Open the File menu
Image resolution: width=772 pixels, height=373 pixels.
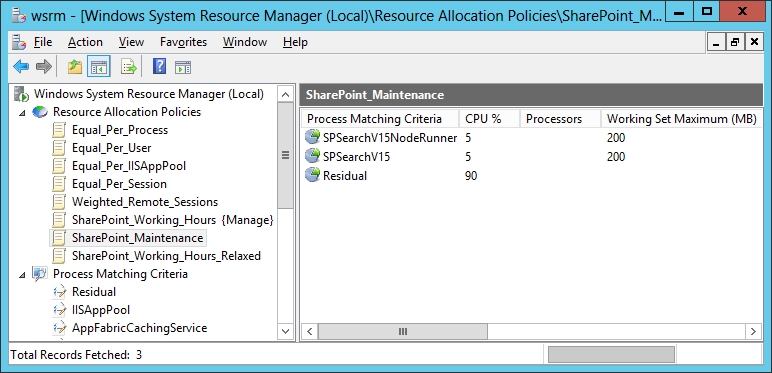point(43,42)
